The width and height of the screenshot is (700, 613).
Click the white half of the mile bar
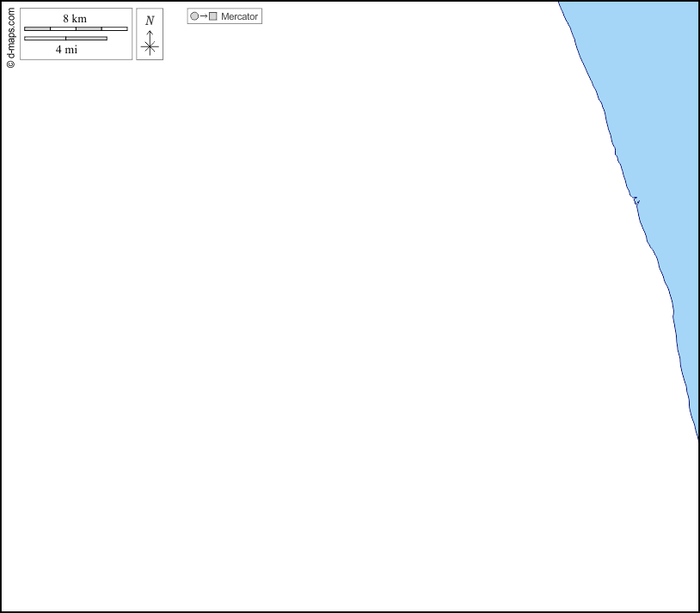[x=45, y=38]
